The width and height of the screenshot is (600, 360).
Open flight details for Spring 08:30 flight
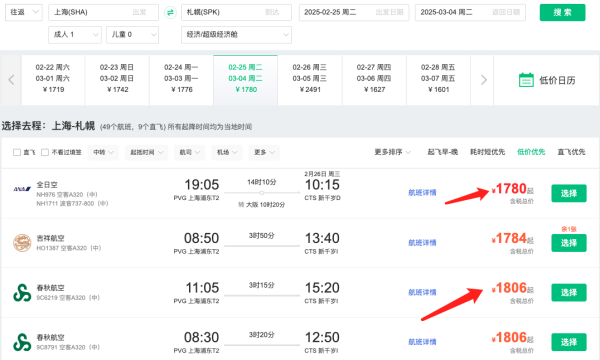(422, 342)
